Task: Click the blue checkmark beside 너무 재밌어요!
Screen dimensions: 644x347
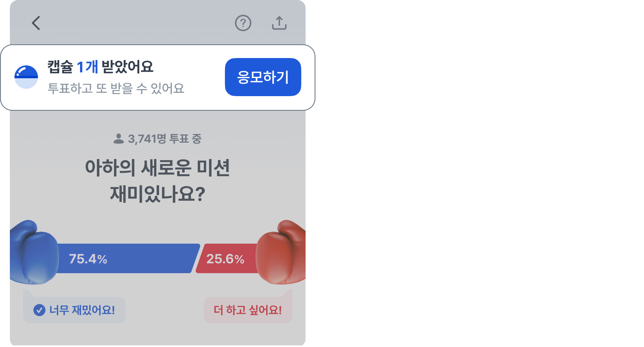Action: 39,310
